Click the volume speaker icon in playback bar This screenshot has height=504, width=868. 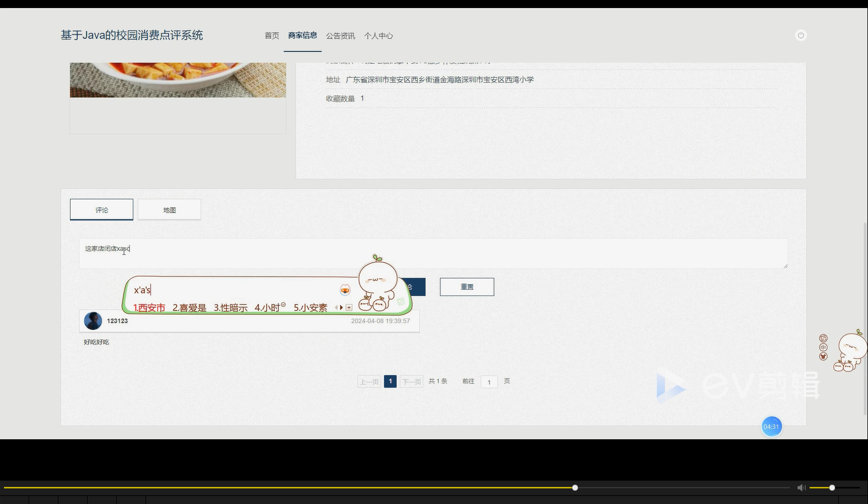click(801, 487)
